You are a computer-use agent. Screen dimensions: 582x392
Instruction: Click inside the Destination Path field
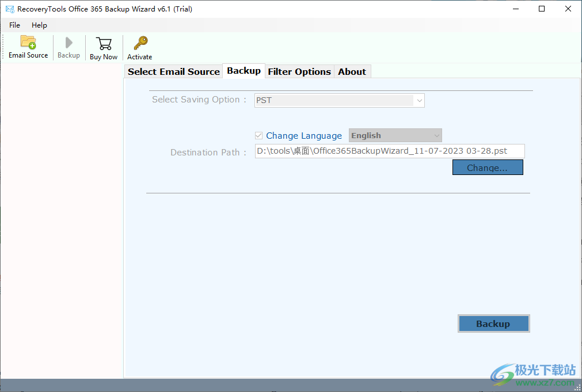(x=389, y=151)
